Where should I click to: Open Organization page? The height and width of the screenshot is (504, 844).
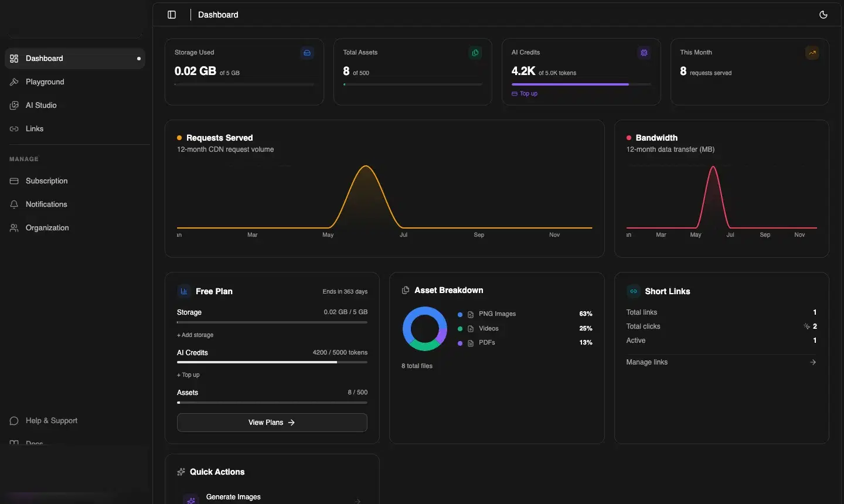pyautogui.click(x=75, y=228)
